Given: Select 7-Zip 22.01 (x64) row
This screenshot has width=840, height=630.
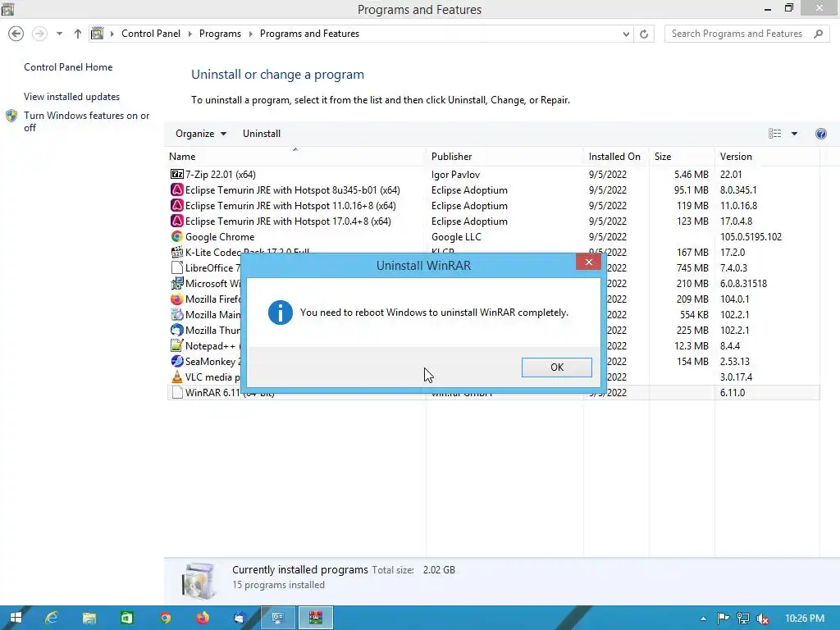Looking at the screenshot, I should [493, 174].
